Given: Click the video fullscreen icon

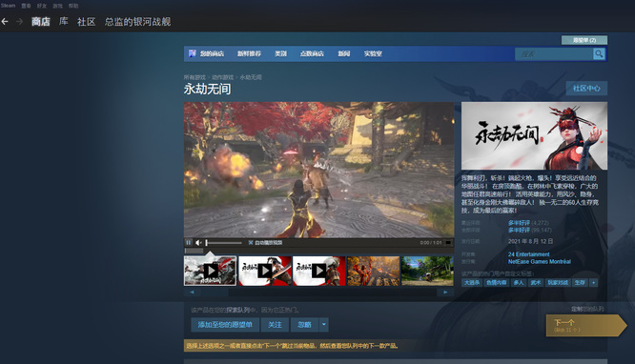Looking at the screenshot, I should pyautogui.click(x=448, y=243).
